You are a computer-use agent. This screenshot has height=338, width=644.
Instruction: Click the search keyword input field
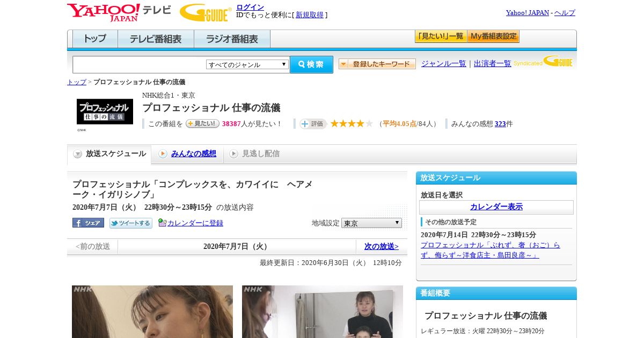click(140, 64)
